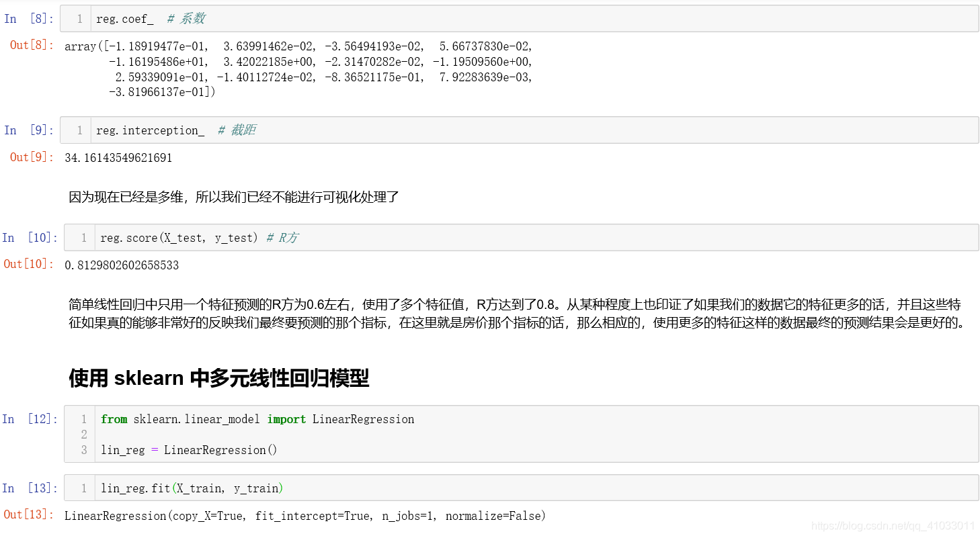The height and width of the screenshot is (538, 980).
Task: Click the Out[10] output prompt
Action: pos(29,264)
